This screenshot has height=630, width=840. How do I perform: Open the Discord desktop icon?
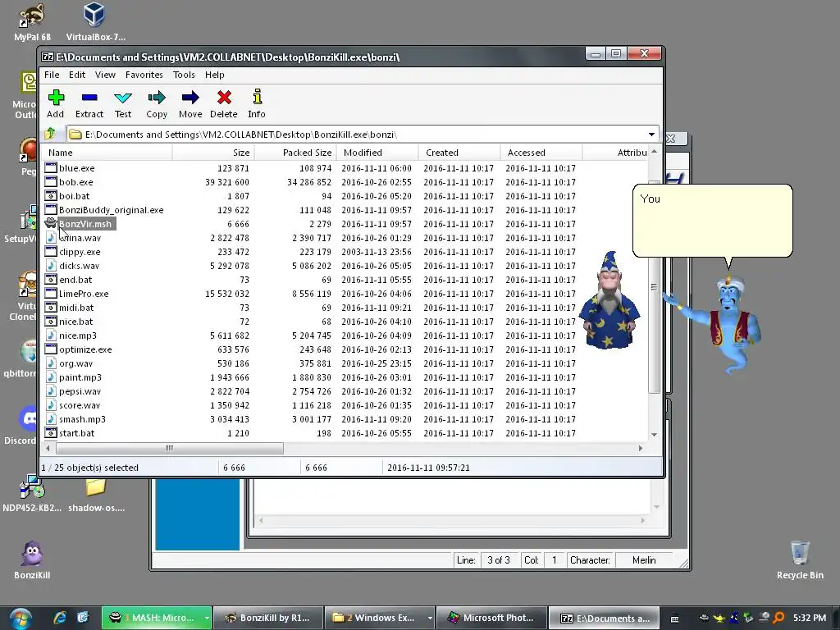pos(27,426)
